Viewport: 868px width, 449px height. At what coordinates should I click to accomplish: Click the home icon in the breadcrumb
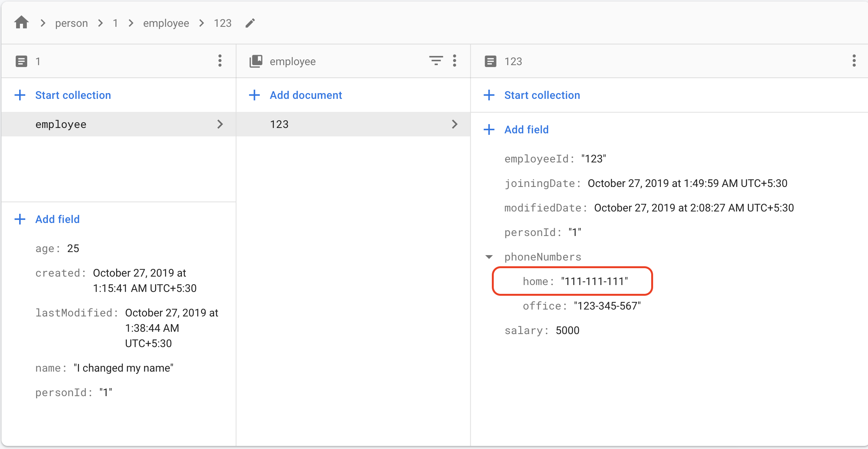coord(21,23)
